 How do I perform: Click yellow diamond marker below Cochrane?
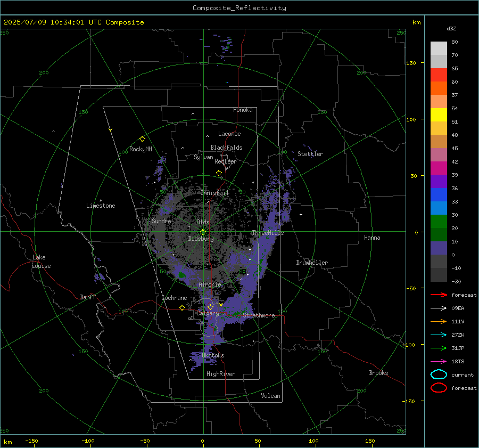[x=183, y=307]
